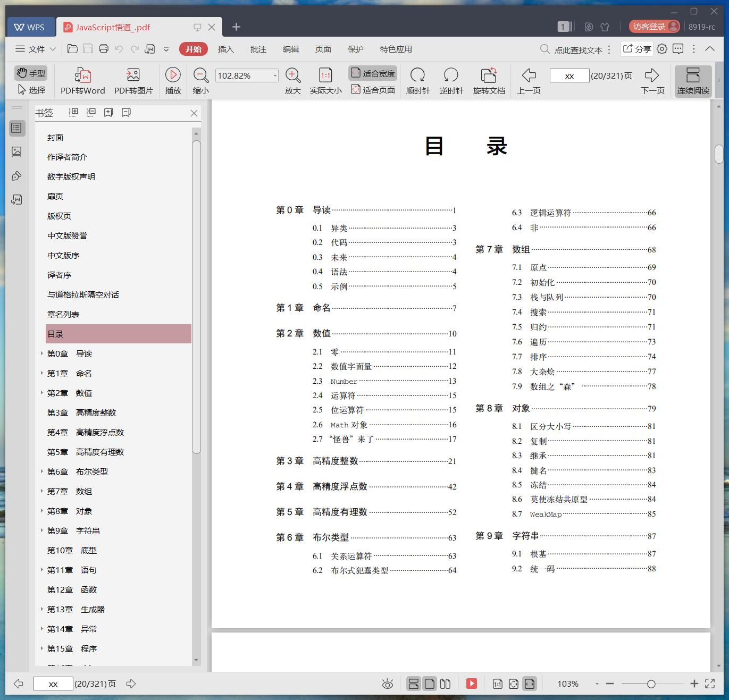729x700 pixels.
Task: Undo last action
Action: (x=119, y=49)
